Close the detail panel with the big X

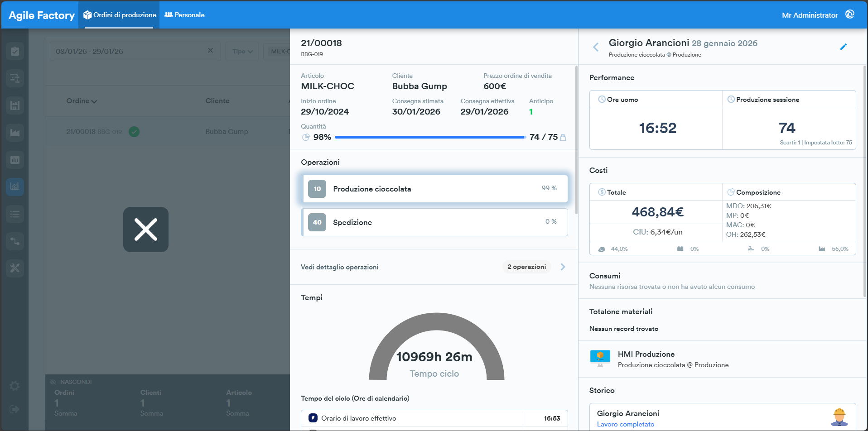click(146, 230)
